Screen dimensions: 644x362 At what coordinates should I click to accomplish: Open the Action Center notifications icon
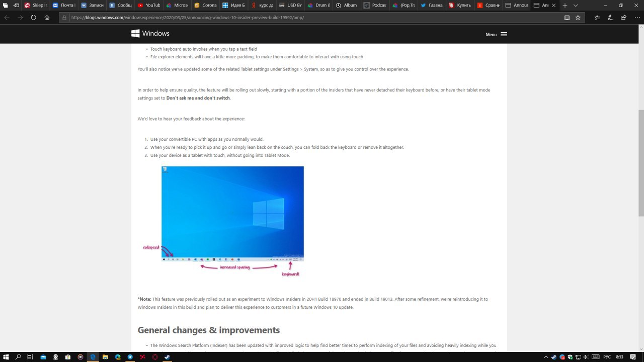(x=634, y=357)
